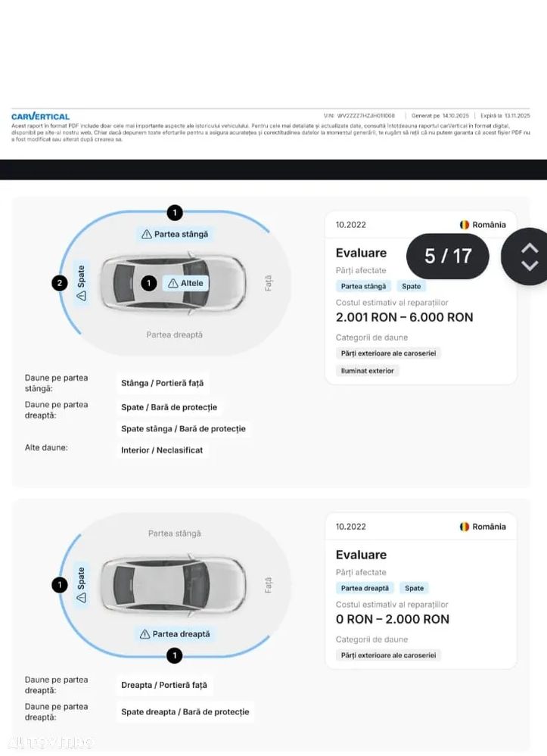Select Partea dreaptă tag under Părți afectate
This screenshot has width=547, height=756.
pos(365,588)
